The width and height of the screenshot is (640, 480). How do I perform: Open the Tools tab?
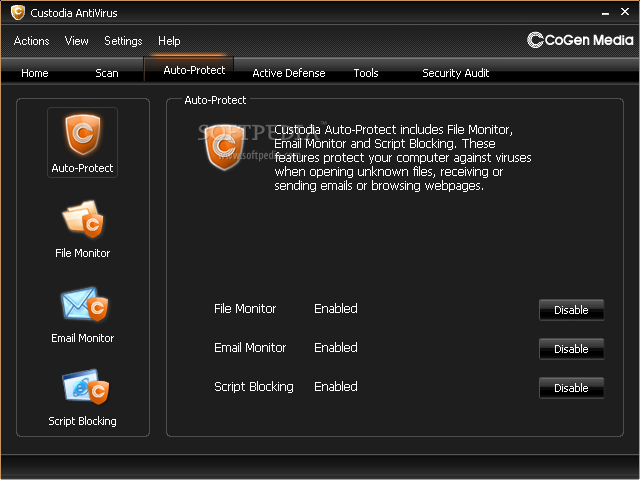coord(366,73)
